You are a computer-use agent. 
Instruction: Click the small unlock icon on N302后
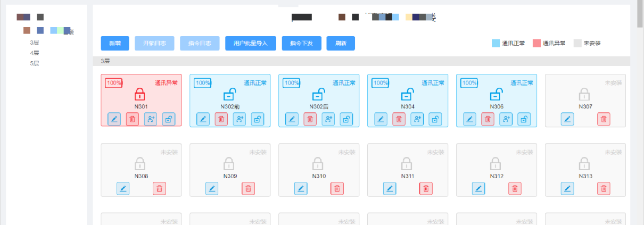pyautogui.click(x=346, y=119)
